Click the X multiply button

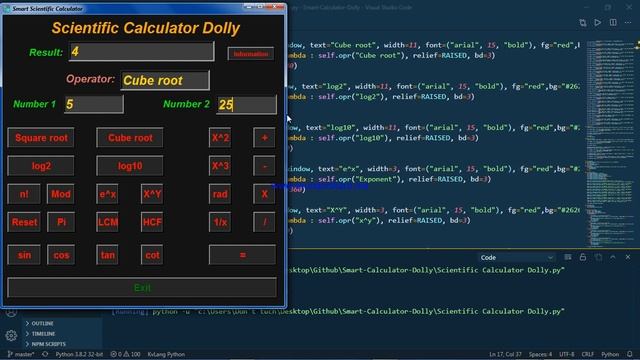pyautogui.click(x=264, y=194)
